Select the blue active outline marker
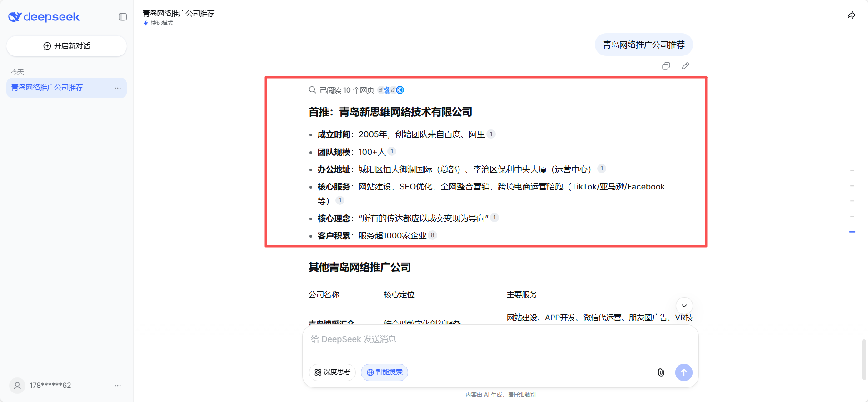This screenshot has height=402, width=868. (852, 232)
